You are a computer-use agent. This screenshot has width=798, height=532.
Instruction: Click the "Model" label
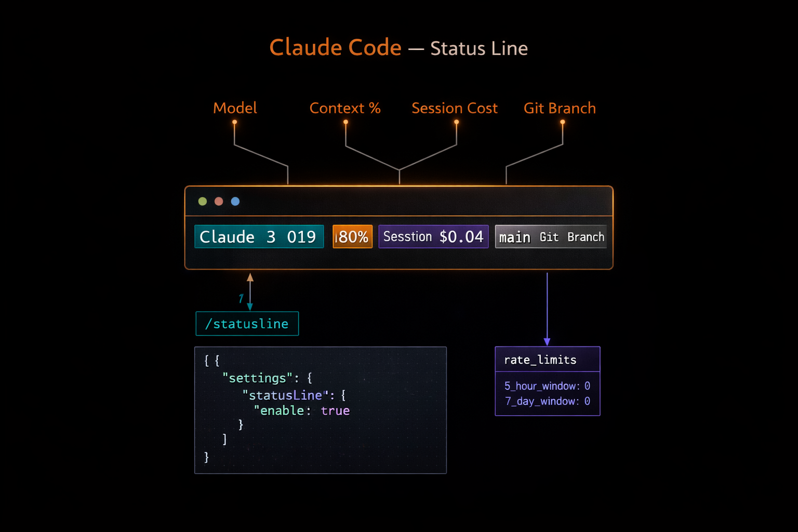click(x=235, y=108)
